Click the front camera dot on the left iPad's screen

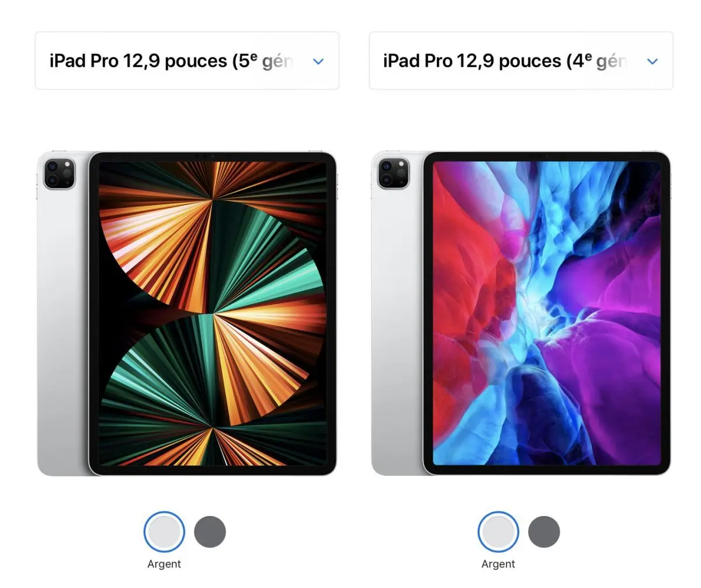213,156
